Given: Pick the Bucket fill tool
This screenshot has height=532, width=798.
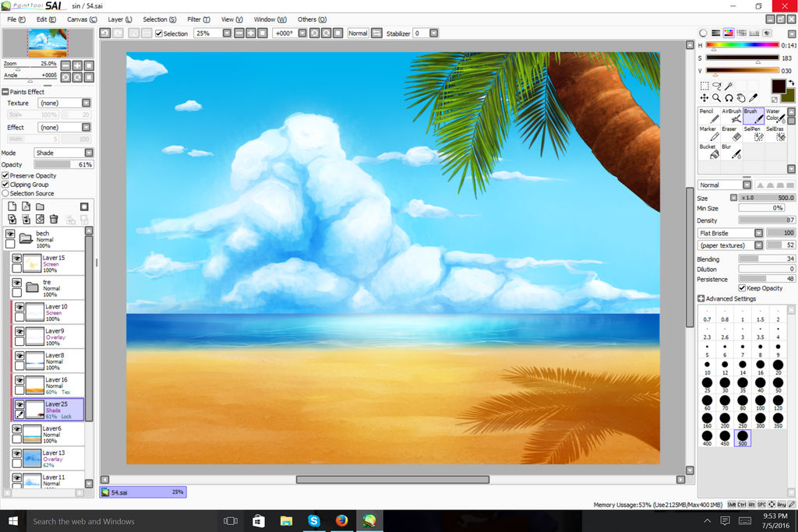Looking at the screenshot, I should (708, 152).
